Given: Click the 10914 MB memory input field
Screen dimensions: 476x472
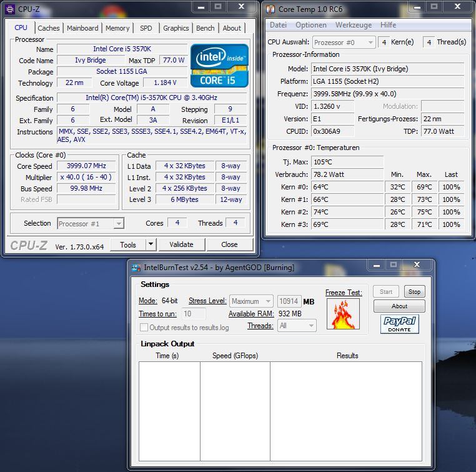Looking at the screenshot, I should click(x=289, y=301).
